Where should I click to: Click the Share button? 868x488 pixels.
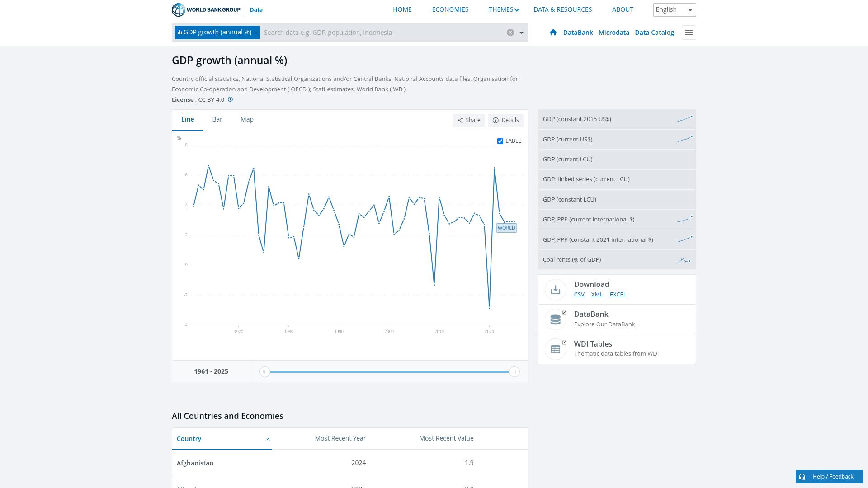(x=469, y=120)
